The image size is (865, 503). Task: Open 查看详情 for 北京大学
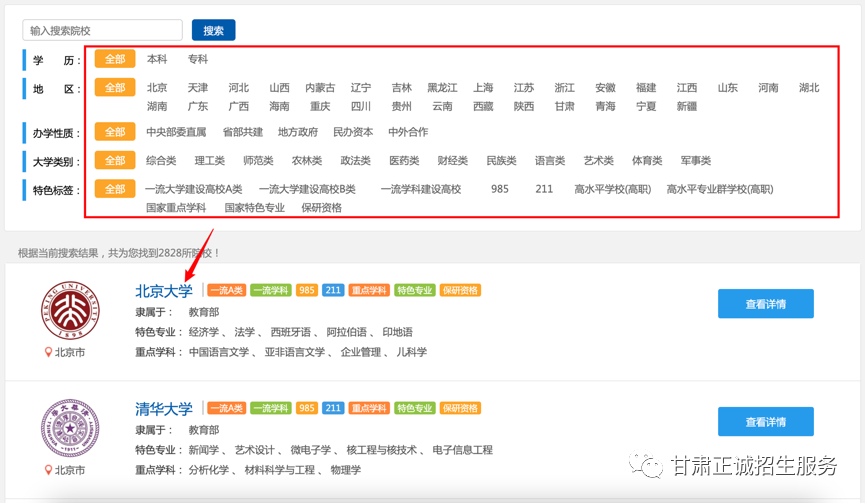click(765, 304)
